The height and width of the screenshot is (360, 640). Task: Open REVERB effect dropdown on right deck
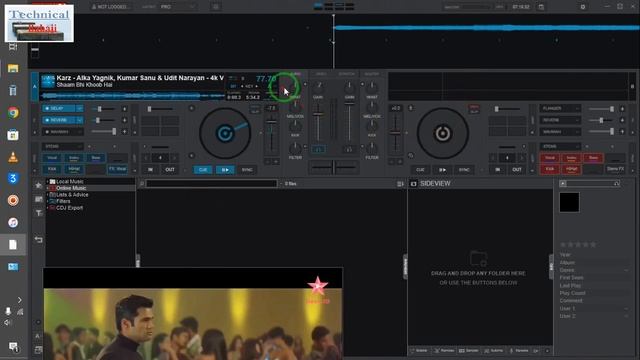coord(577,120)
